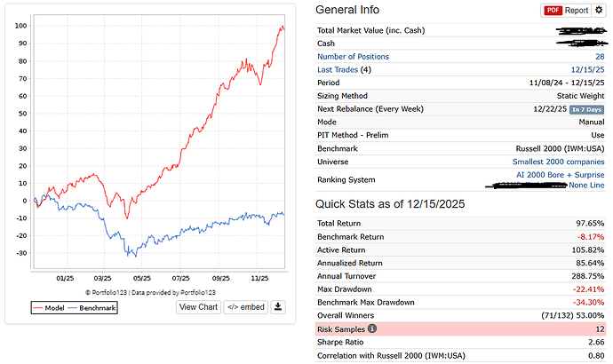Image resolution: width=613 pixels, height=364 pixels.
Task: Open AI 2000 Bore + Surprise ranking system
Action: [x=561, y=175]
